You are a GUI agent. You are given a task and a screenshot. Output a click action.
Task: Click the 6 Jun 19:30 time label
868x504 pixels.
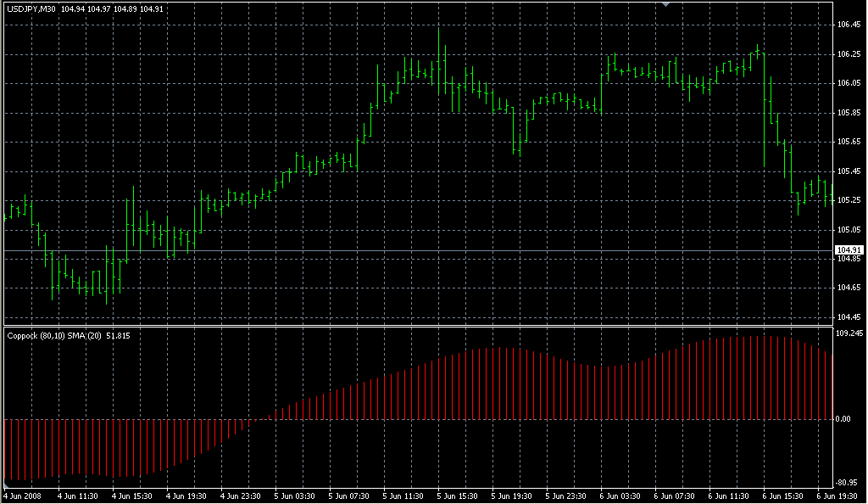tap(837, 496)
